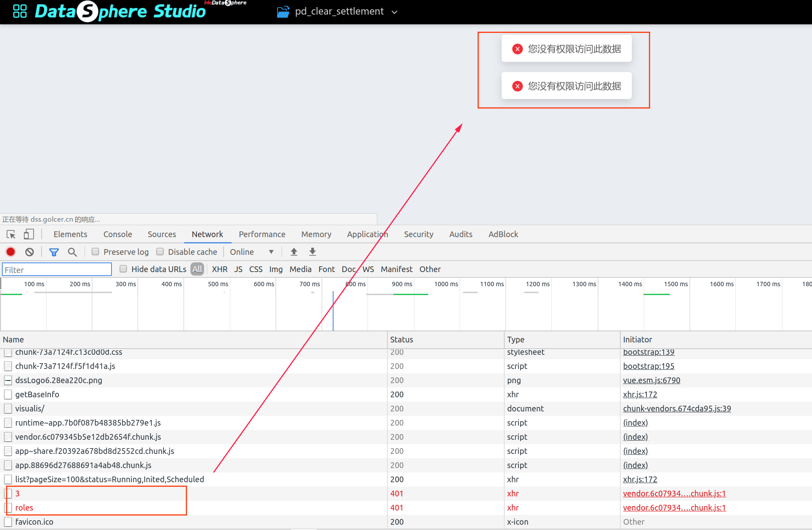
Task: Filter requests by JS
Action: (x=238, y=269)
